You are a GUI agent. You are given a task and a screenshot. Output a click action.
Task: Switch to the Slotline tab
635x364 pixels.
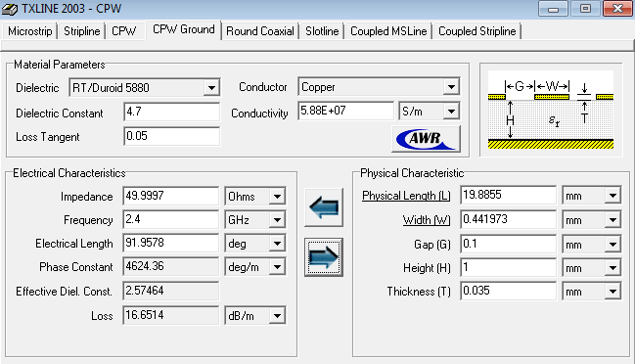pos(322,31)
